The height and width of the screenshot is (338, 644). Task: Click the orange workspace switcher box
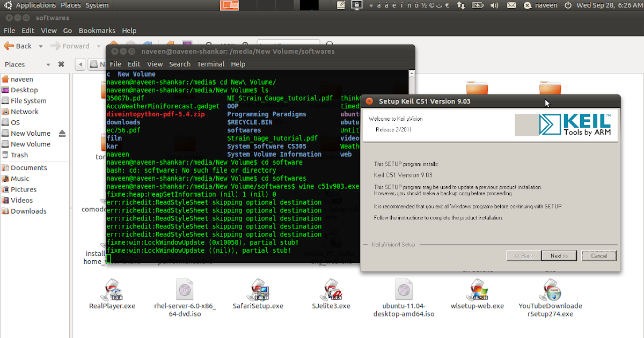[x=230, y=5]
